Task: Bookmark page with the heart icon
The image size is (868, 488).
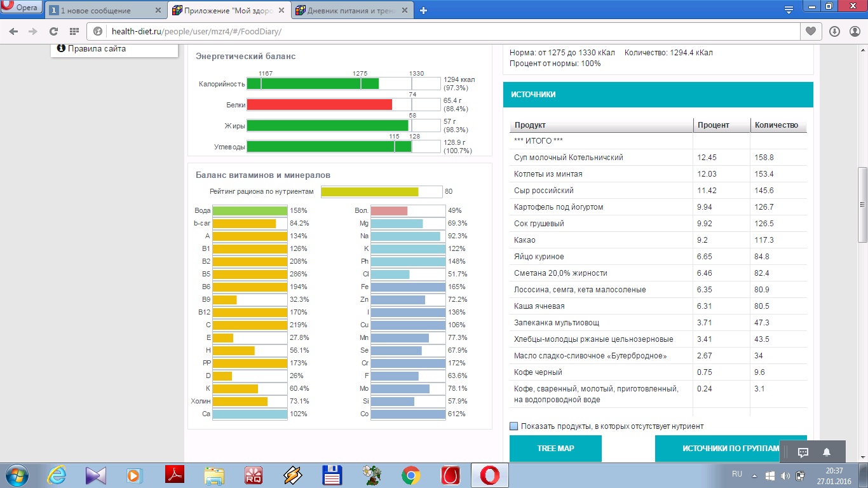Action: (810, 31)
